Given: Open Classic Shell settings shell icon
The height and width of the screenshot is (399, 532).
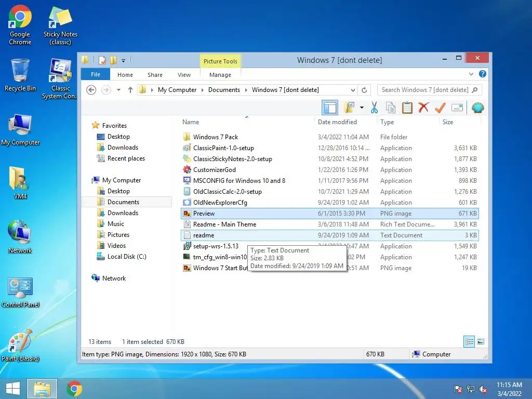Looking at the screenshot, I should pyautogui.click(x=478, y=108).
